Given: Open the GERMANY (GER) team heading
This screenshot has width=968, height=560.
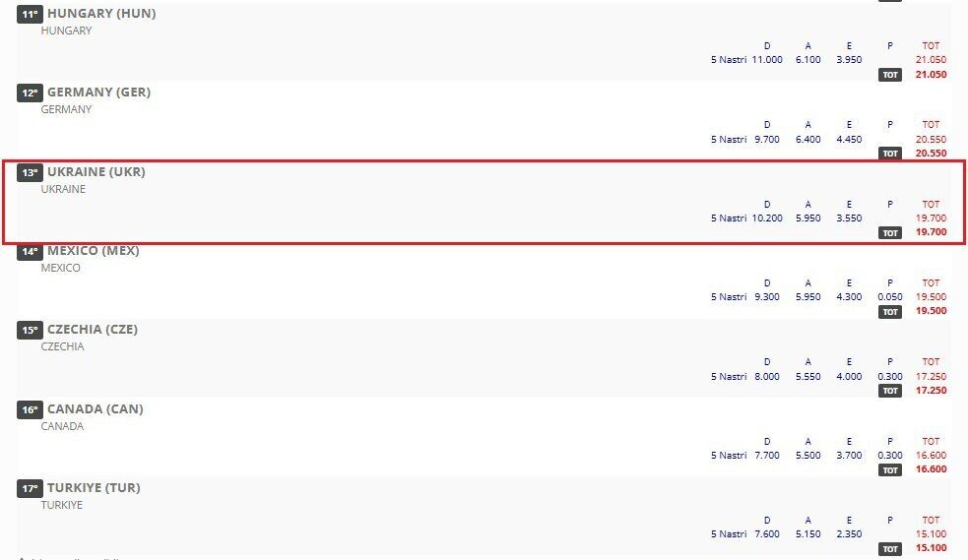Looking at the screenshot, I should [98, 92].
